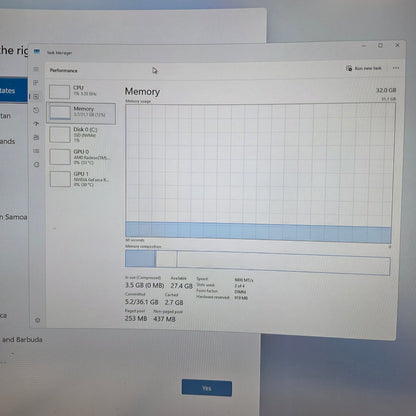Click the Task Manager app icon in title bar
416x416 pixels.
tap(37, 51)
